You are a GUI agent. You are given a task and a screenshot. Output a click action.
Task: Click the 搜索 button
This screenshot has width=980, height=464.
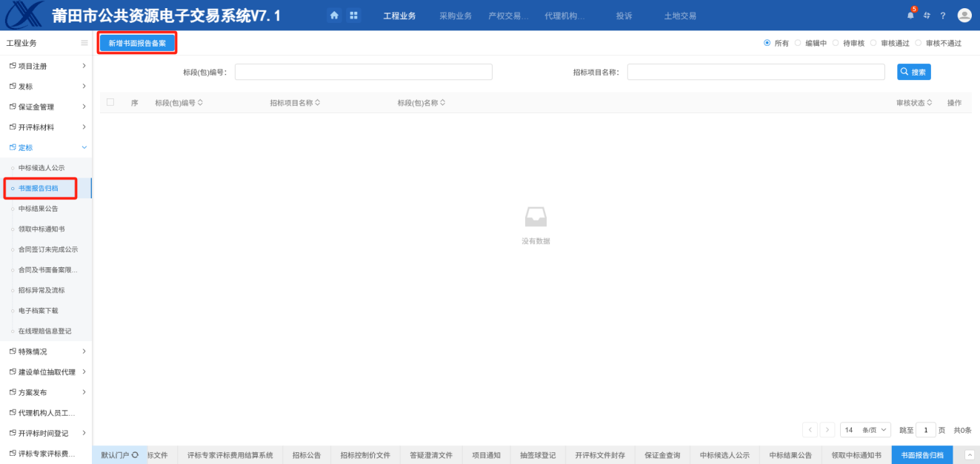point(913,72)
